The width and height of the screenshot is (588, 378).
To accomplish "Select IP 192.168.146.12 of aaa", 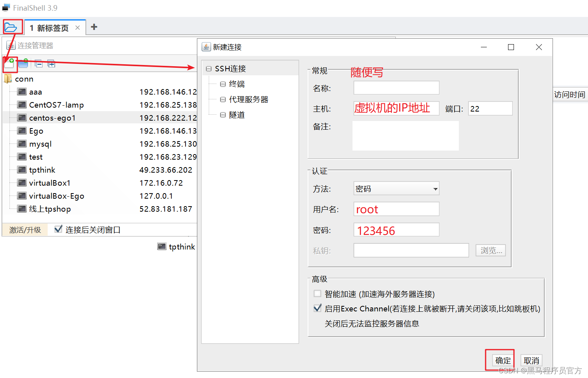I will [x=168, y=92].
